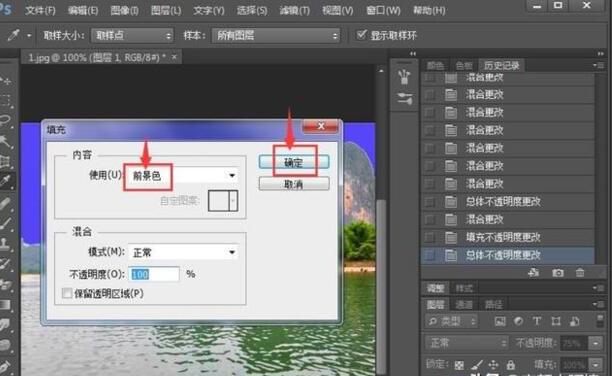Select the Crop tool

[x=5, y=161]
